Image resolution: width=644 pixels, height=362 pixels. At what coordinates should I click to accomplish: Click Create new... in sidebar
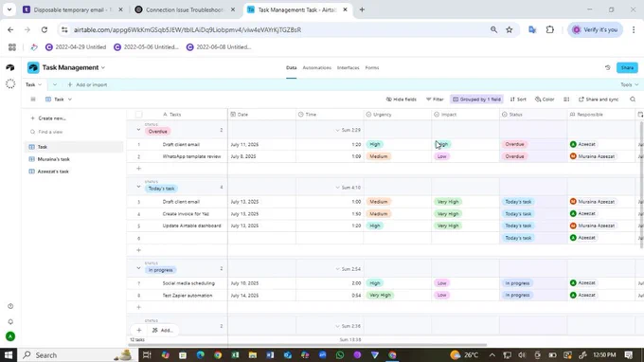click(x=48, y=118)
